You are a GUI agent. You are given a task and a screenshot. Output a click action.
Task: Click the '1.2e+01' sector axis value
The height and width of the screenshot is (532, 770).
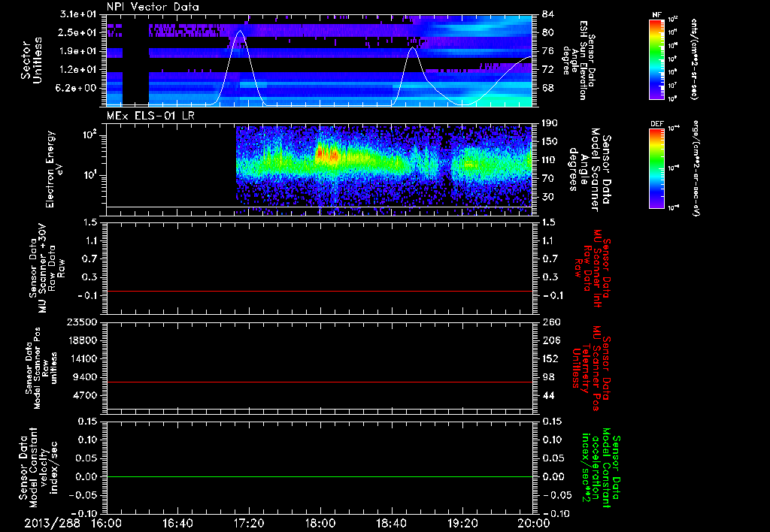(78, 70)
